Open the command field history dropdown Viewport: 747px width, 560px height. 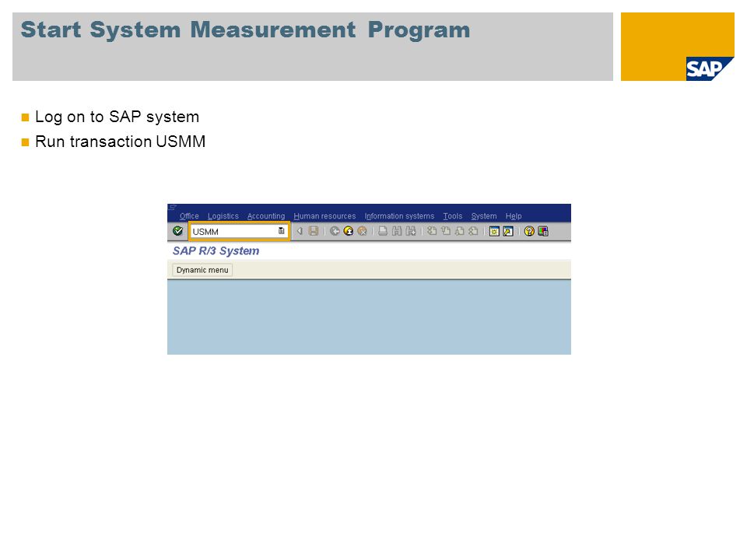point(281,231)
